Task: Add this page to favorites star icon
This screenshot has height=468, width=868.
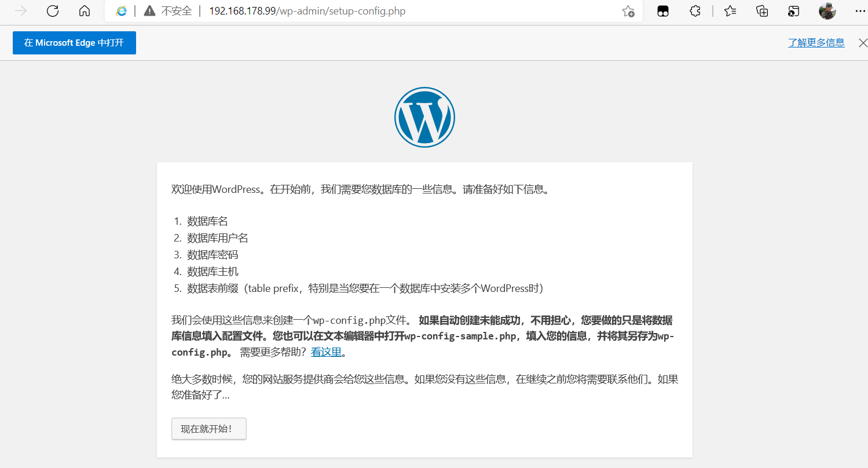Action: pos(628,11)
